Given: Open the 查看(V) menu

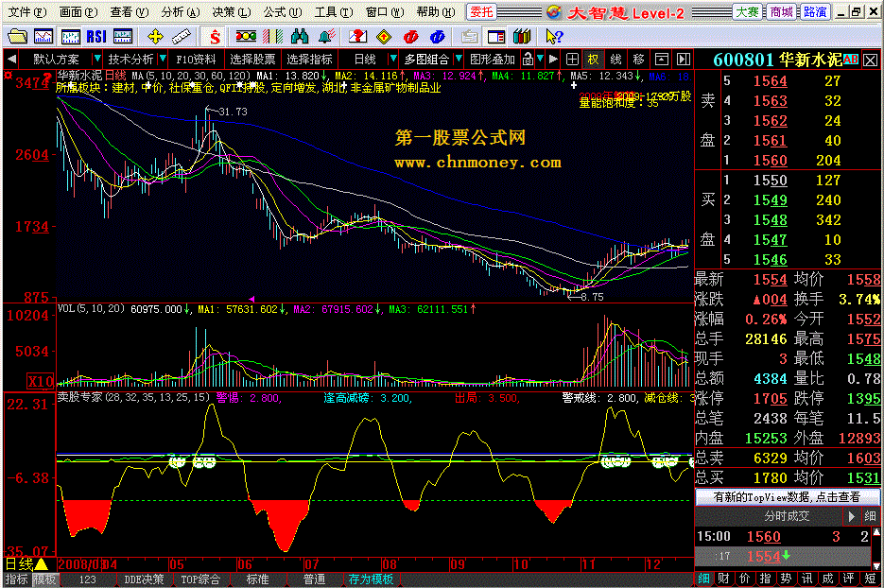Looking at the screenshot, I should tap(130, 12).
